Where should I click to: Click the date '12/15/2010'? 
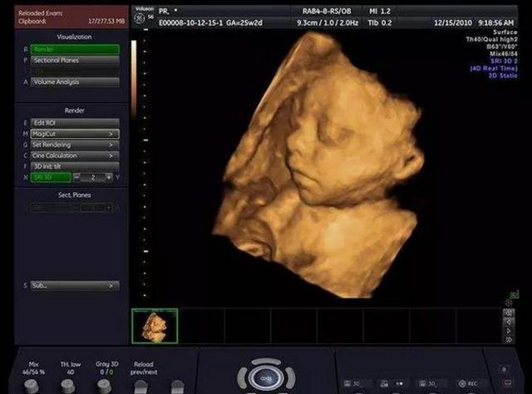453,22
